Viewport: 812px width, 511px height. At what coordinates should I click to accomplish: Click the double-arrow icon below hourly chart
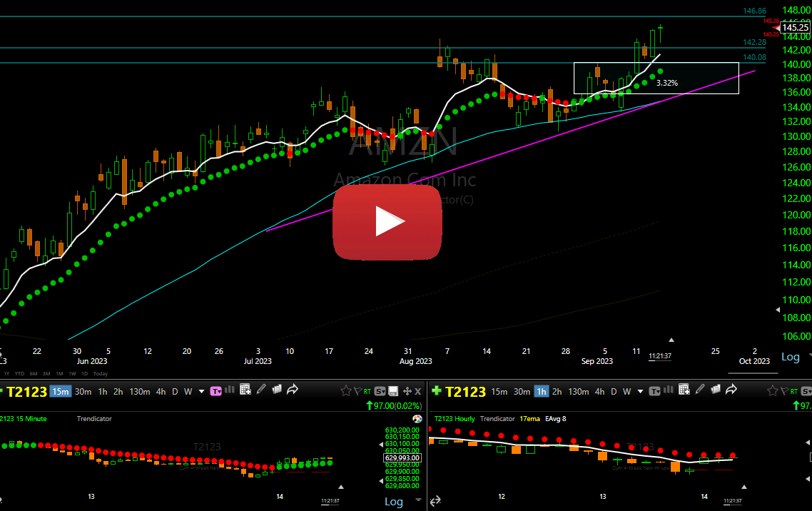[x=435, y=500]
